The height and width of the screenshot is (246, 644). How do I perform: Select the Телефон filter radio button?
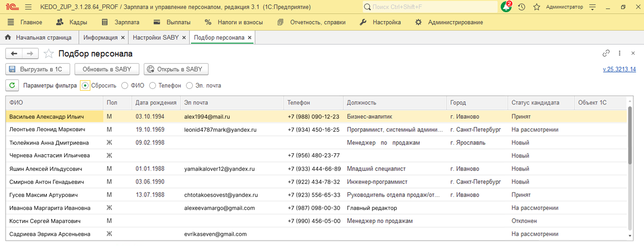click(153, 85)
